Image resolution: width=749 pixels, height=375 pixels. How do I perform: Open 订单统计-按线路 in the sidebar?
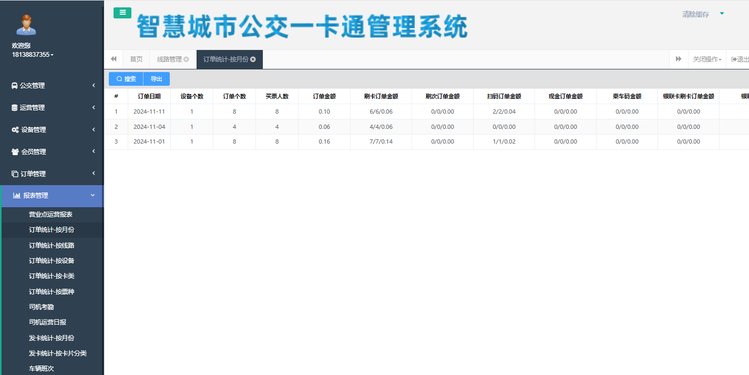(x=52, y=245)
